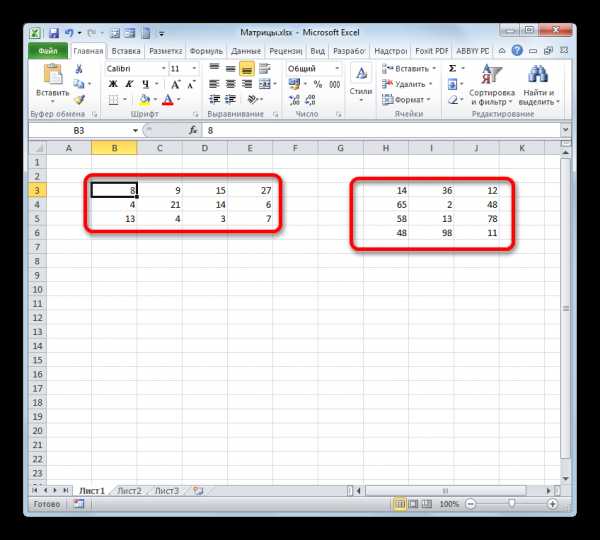Select cell containing 98
Screen dimensions: 600x540
pyautogui.click(x=431, y=233)
